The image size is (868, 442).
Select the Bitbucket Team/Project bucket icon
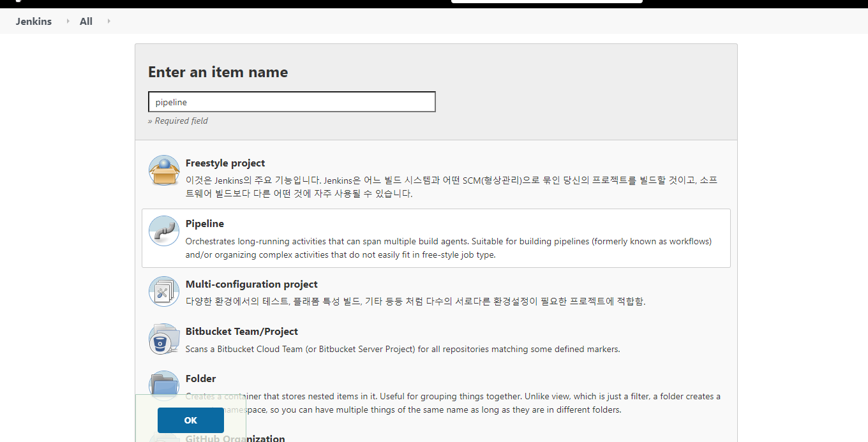(x=164, y=339)
